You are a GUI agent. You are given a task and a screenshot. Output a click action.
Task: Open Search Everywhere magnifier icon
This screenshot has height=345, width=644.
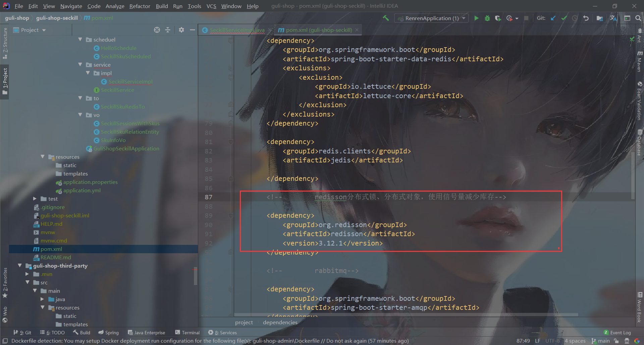point(638,18)
